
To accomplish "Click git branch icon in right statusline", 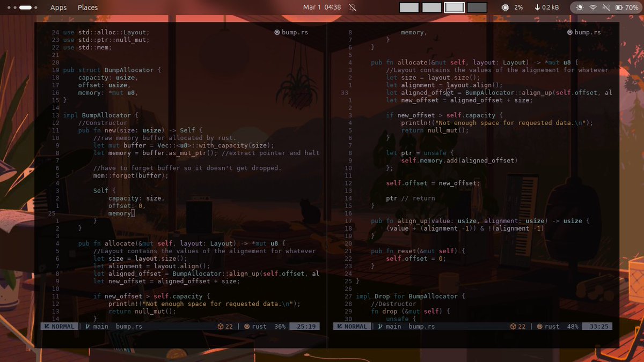I will coord(380,326).
